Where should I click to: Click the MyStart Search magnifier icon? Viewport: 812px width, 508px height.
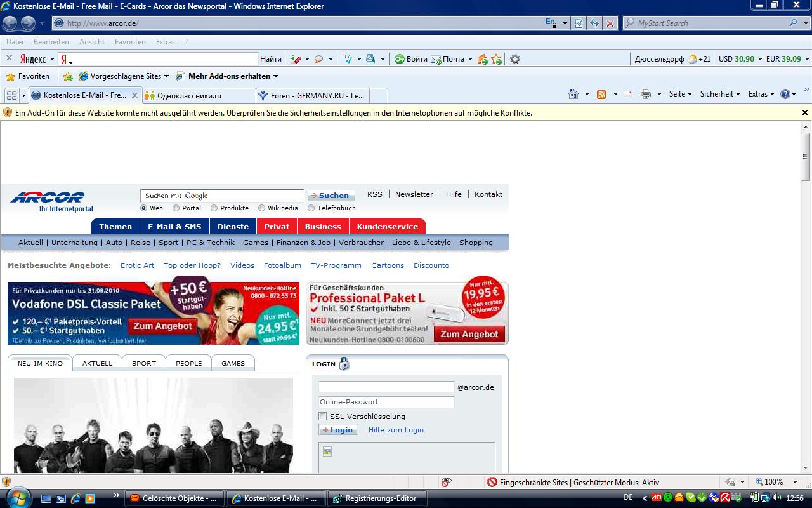click(x=794, y=23)
